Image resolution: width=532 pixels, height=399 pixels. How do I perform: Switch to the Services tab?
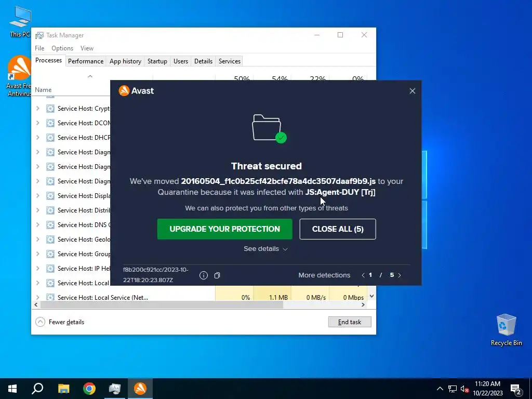coord(229,61)
